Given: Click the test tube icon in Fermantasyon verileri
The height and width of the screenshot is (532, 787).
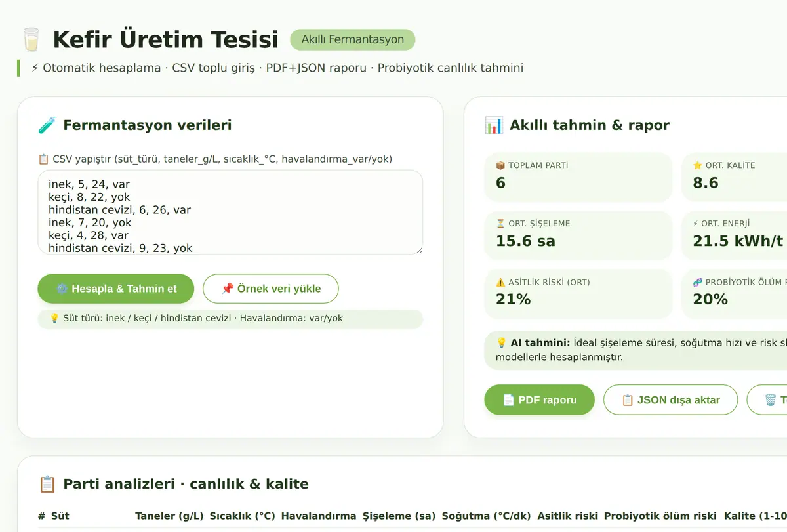Looking at the screenshot, I should (47, 125).
